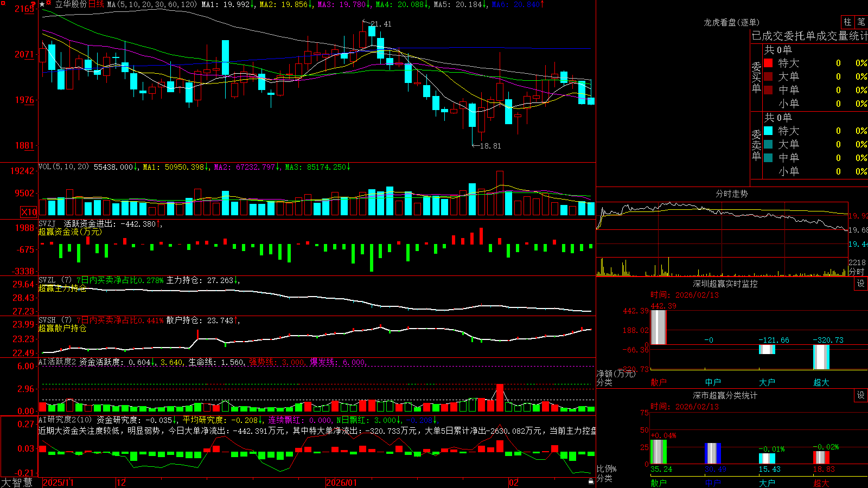The image size is (868, 488).
Task: Click the SVZL (7) indicator name
Action: (55, 280)
